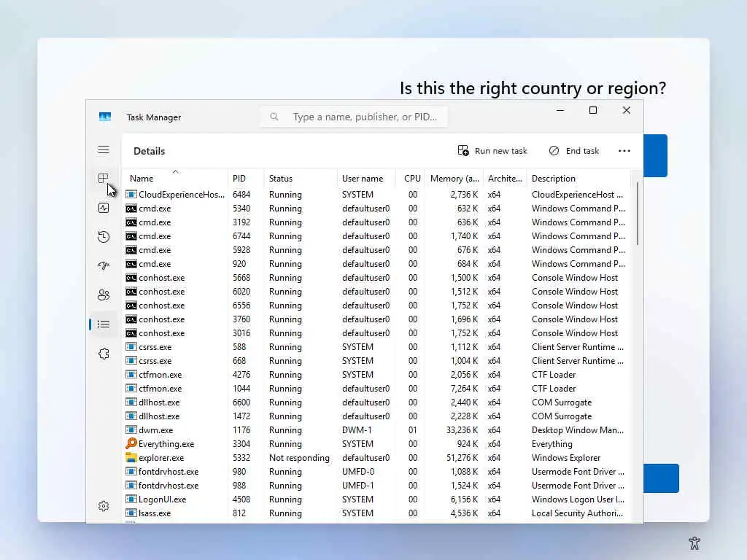Sort by the CPU column header
Viewport: 747px width, 560px height.
[411, 179]
